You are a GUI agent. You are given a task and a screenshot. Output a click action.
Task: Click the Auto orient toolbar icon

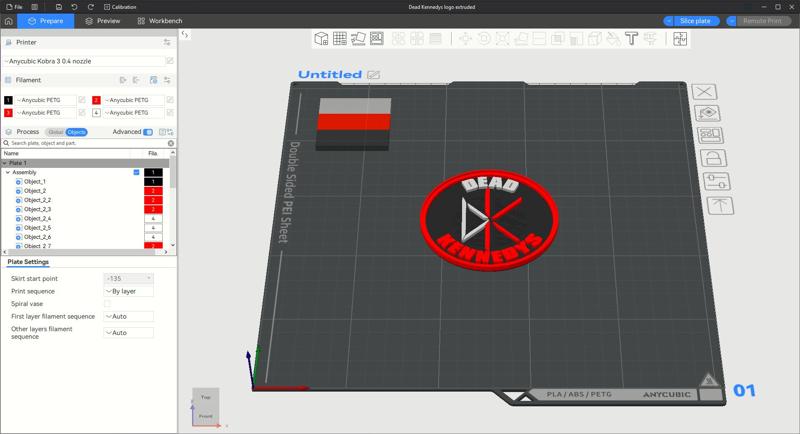(358, 39)
